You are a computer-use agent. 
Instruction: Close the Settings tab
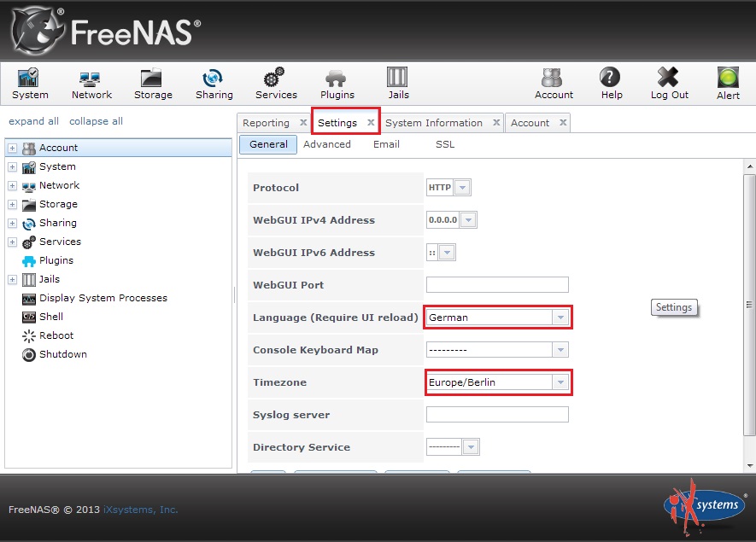pos(371,122)
